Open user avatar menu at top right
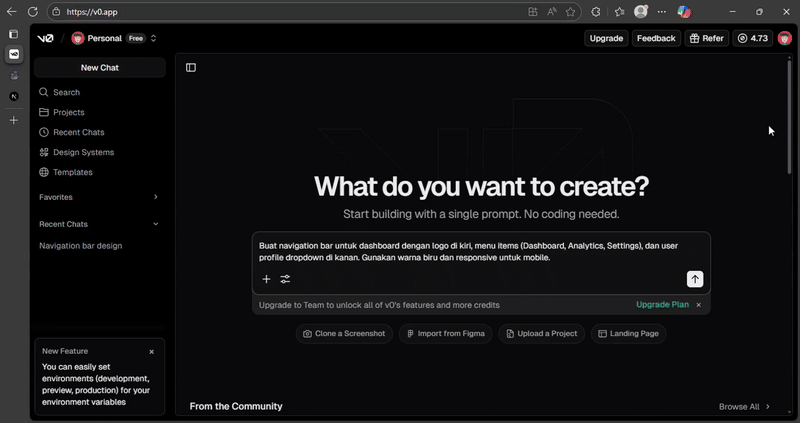Image resolution: width=800 pixels, height=423 pixels. pos(785,38)
